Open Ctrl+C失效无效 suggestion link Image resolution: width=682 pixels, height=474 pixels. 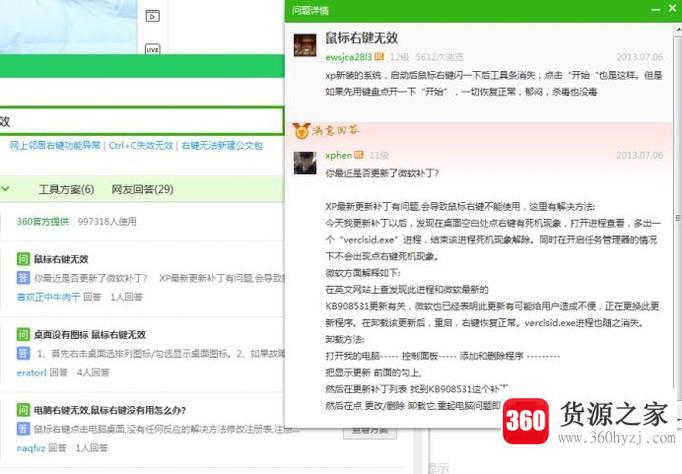pyautogui.click(x=141, y=146)
